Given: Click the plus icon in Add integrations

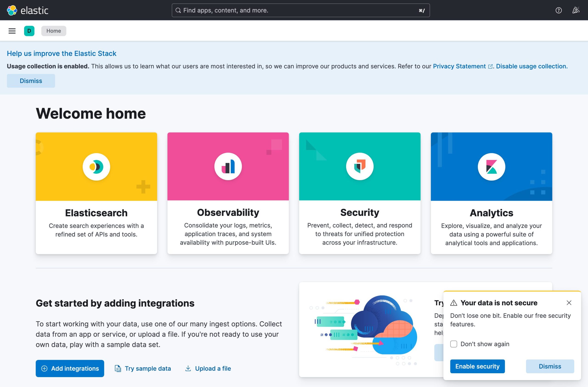Looking at the screenshot, I should 44,368.
